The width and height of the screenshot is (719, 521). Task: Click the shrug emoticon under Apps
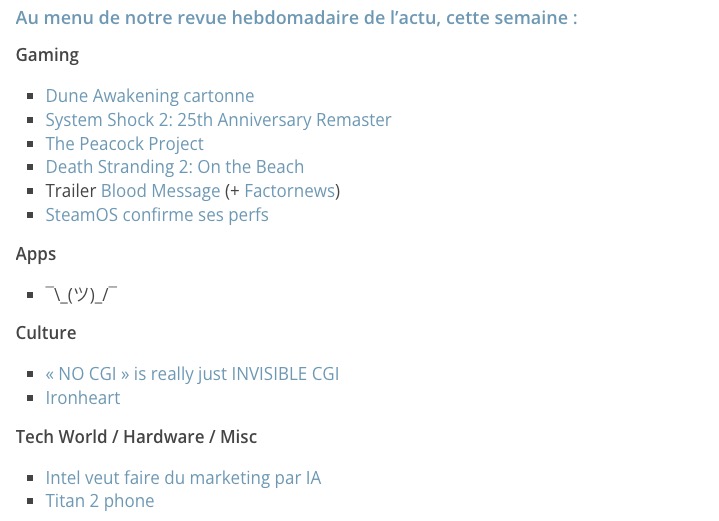click(x=81, y=294)
